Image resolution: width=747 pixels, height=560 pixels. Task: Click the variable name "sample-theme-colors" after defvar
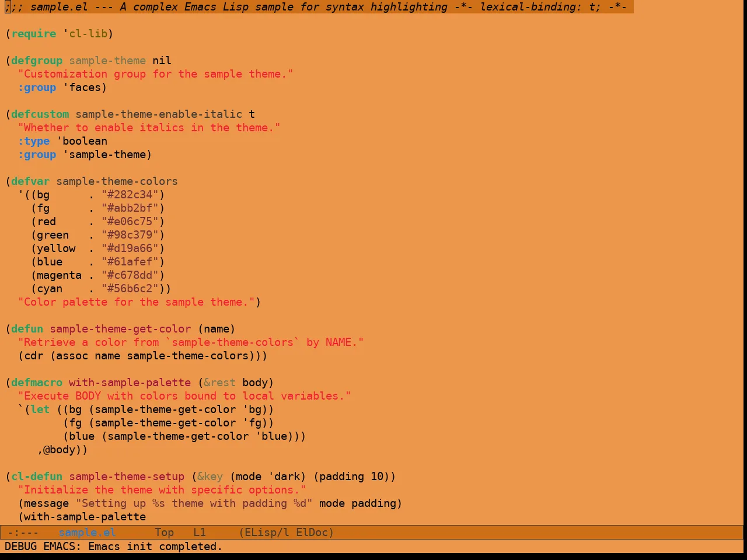pyautogui.click(x=117, y=181)
